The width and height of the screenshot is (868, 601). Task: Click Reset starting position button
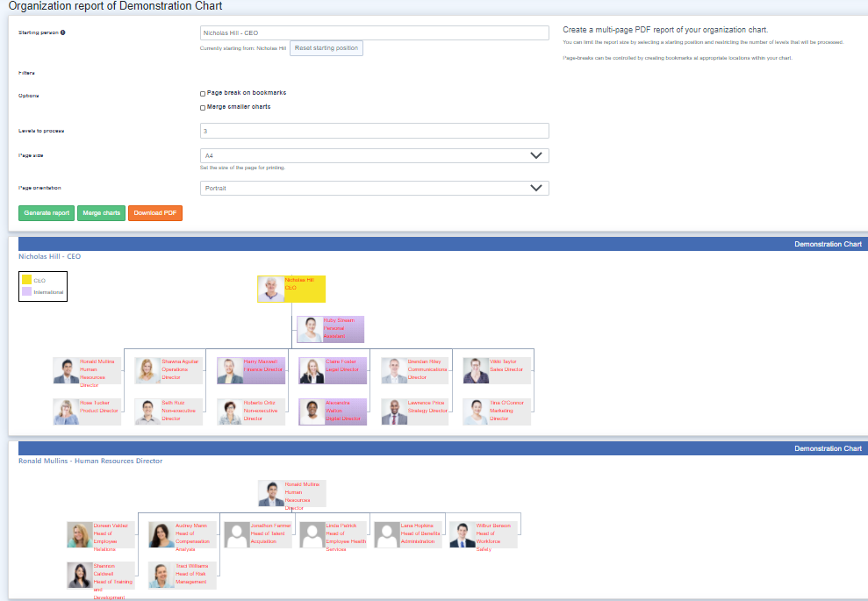326,48
